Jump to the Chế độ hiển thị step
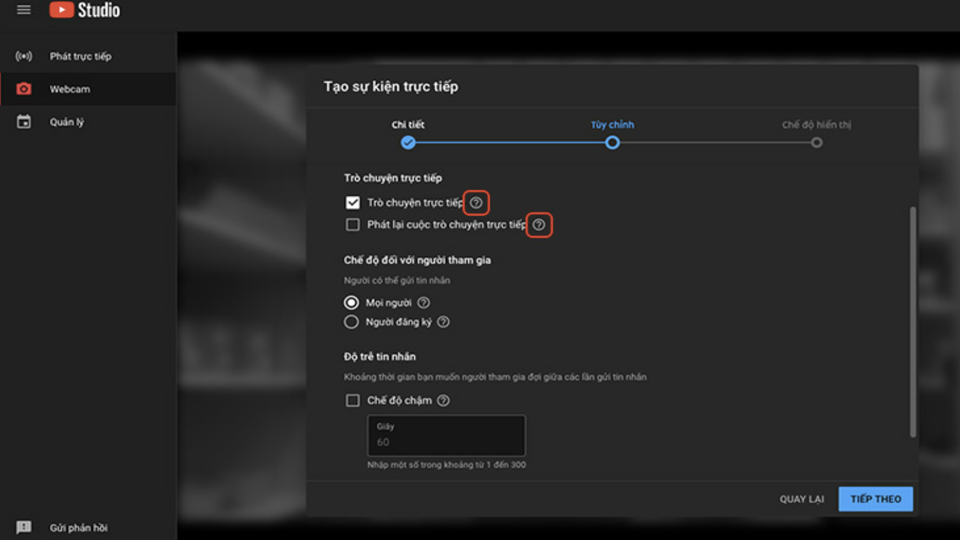 pyautogui.click(x=816, y=124)
